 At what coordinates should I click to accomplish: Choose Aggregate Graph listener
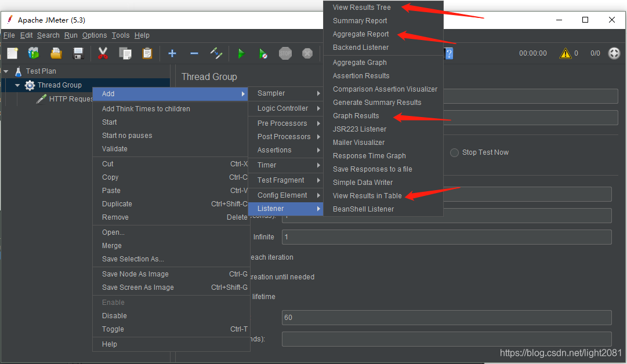pyautogui.click(x=383, y=63)
